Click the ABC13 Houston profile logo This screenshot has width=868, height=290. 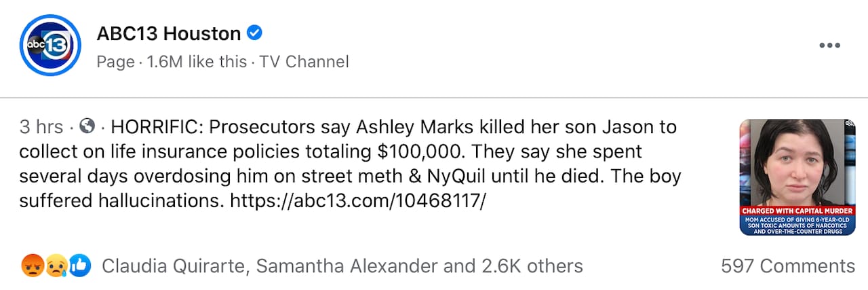[x=50, y=45]
